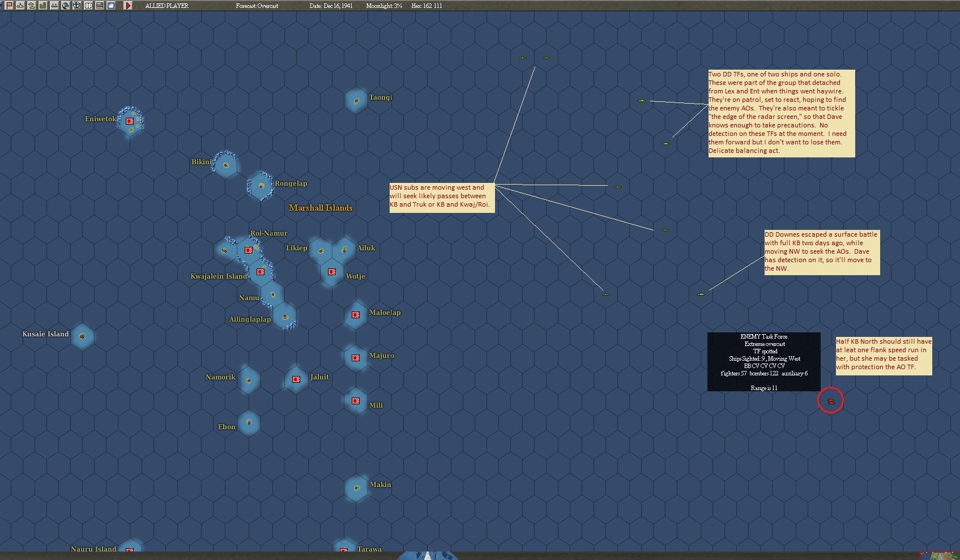Click the red arrow end-turn button
Screen dimensions: 960x560
click(x=128, y=6)
